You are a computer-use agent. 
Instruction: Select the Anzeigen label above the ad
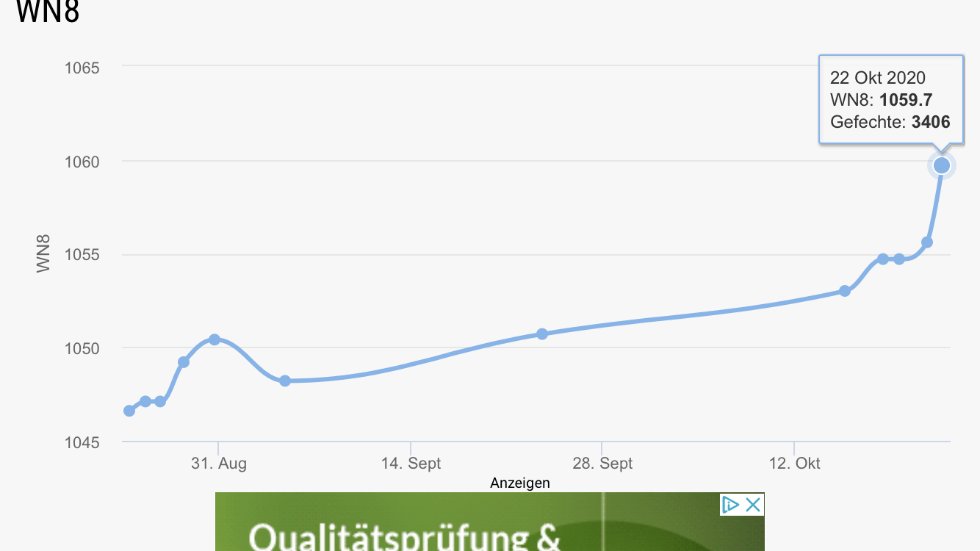pyautogui.click(x=520, y=483)
